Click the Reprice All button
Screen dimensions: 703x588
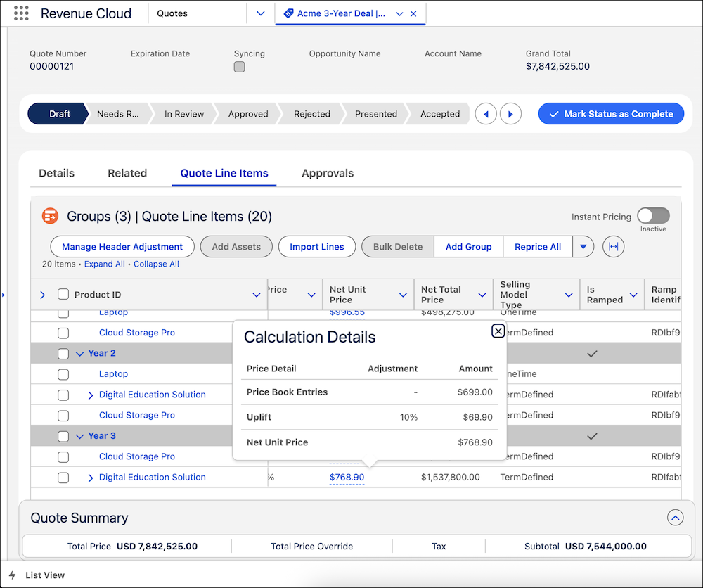(538, 247)
